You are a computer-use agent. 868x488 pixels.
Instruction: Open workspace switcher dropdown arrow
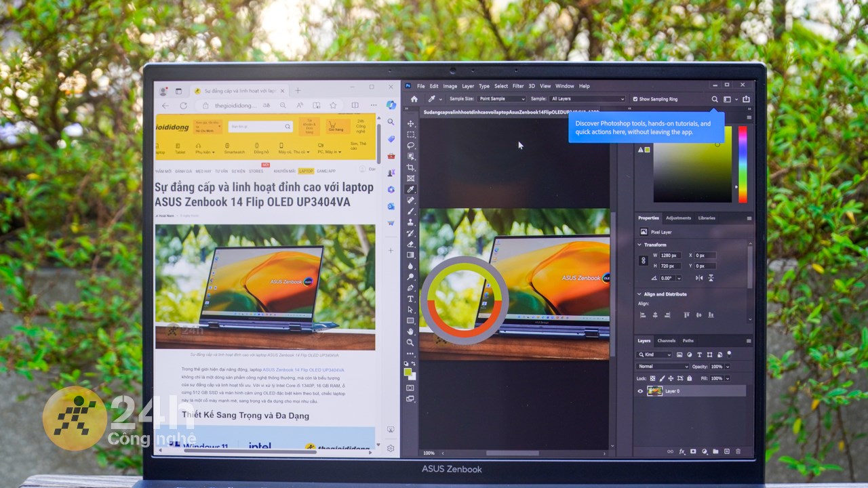736,99
